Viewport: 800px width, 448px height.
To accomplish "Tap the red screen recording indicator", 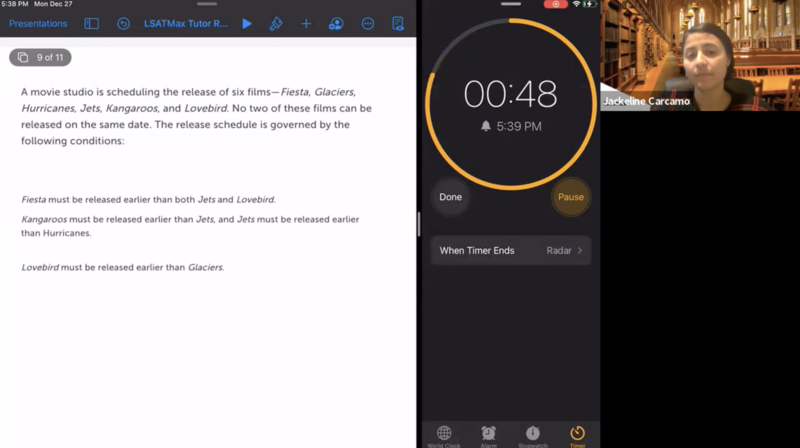I will 556,4.
